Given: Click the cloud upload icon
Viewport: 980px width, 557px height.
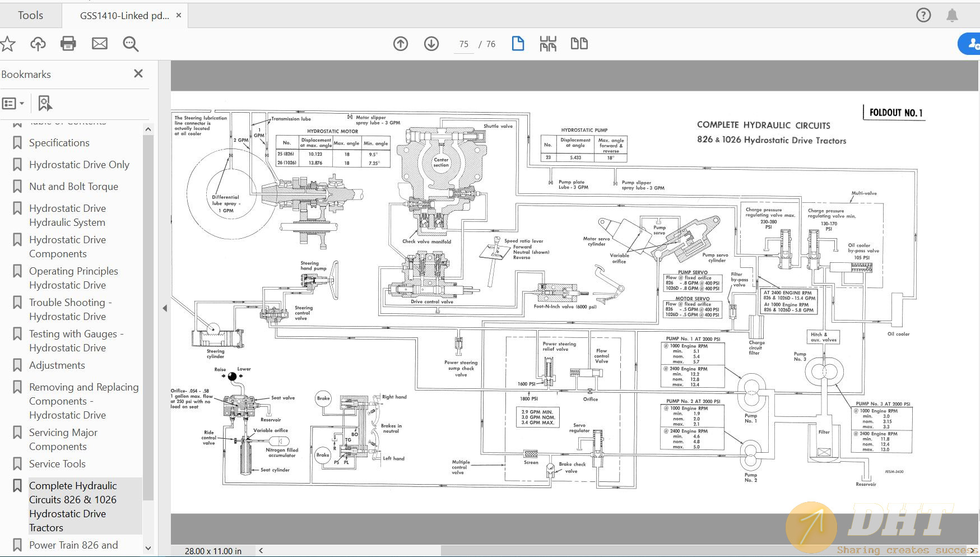Looking at the screenshot, I should tap(38, 44).
